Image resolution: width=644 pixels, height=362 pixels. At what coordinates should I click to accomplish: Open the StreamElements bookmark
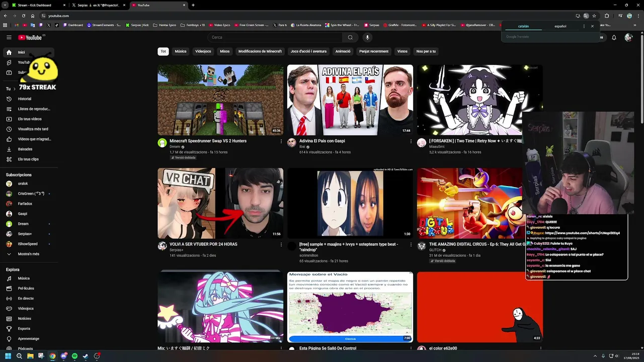104,25
